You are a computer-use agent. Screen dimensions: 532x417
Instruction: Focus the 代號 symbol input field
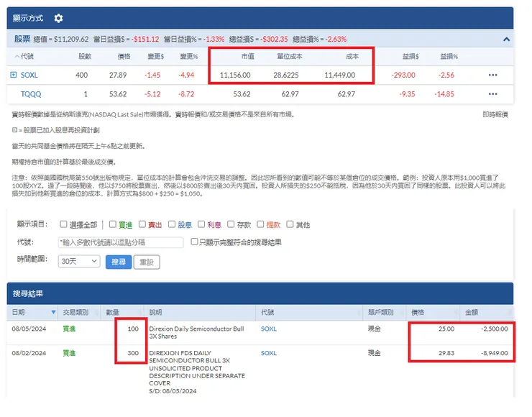121,242
